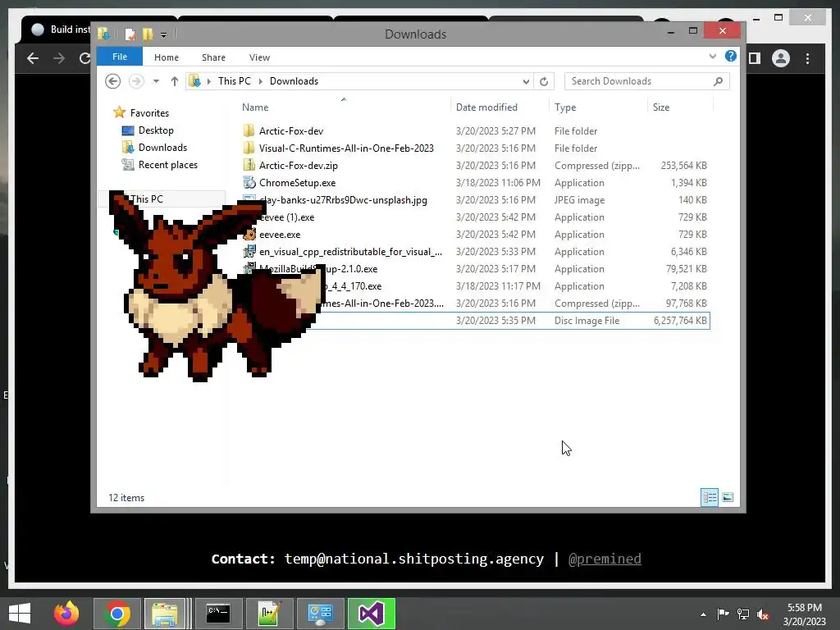Expand the address bar history dropdown
This screenshot has height=630, width=840.
(x=526, y=81)
